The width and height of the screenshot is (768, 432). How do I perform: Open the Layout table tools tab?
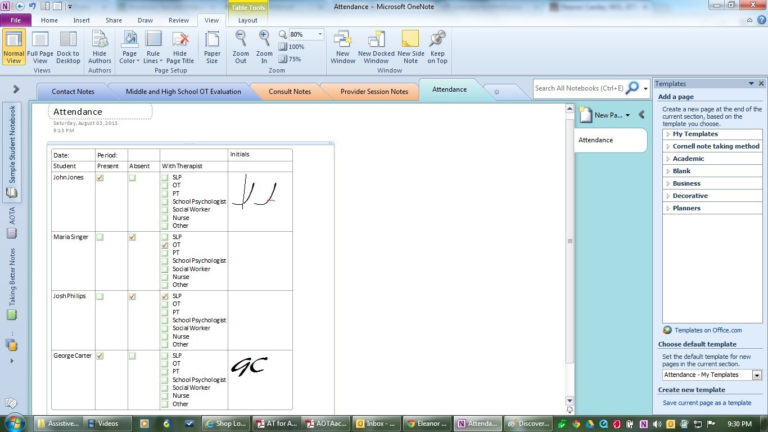click(247, 20)
